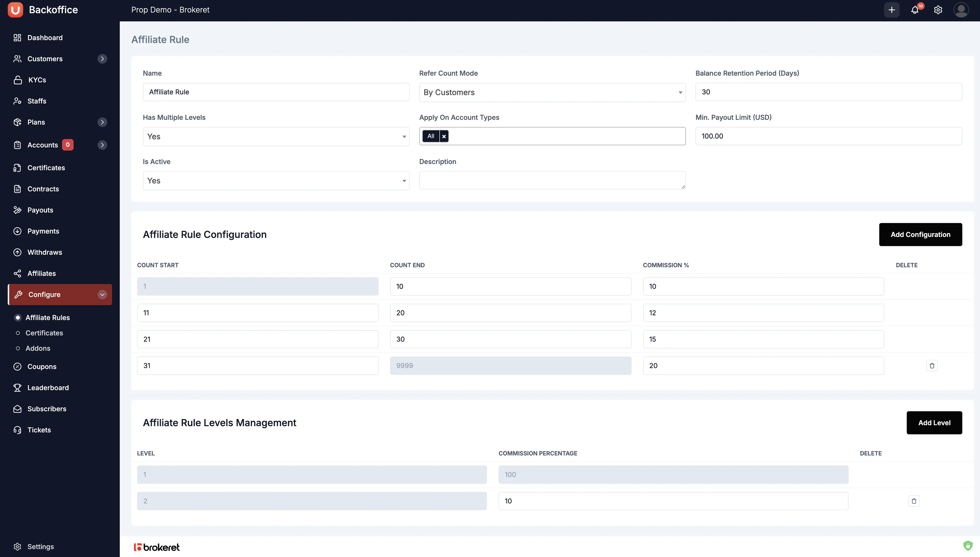
Task: Open the Leaderboard section
Action: [48, 387]
